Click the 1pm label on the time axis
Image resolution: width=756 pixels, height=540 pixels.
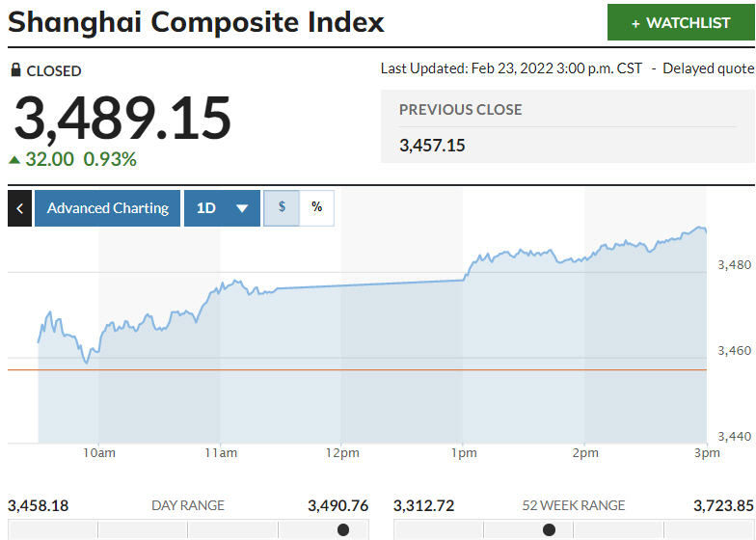(x=464, y=453)
